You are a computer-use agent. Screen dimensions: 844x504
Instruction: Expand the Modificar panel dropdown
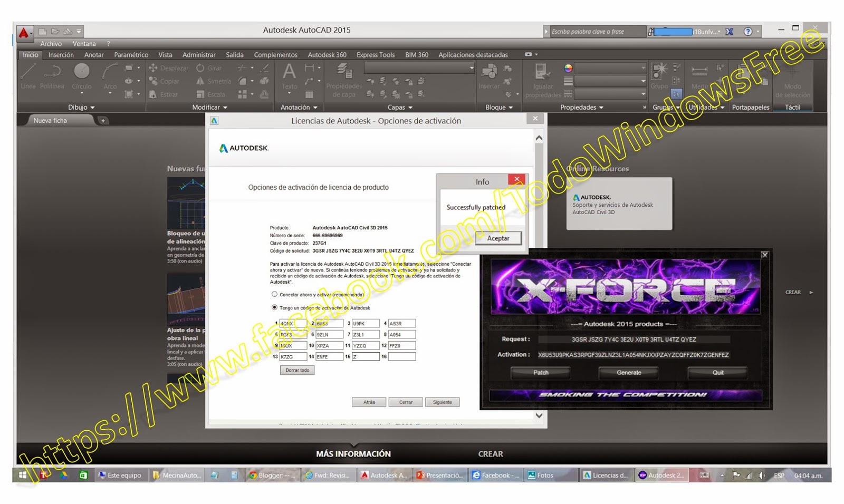[x=209, y=107]
